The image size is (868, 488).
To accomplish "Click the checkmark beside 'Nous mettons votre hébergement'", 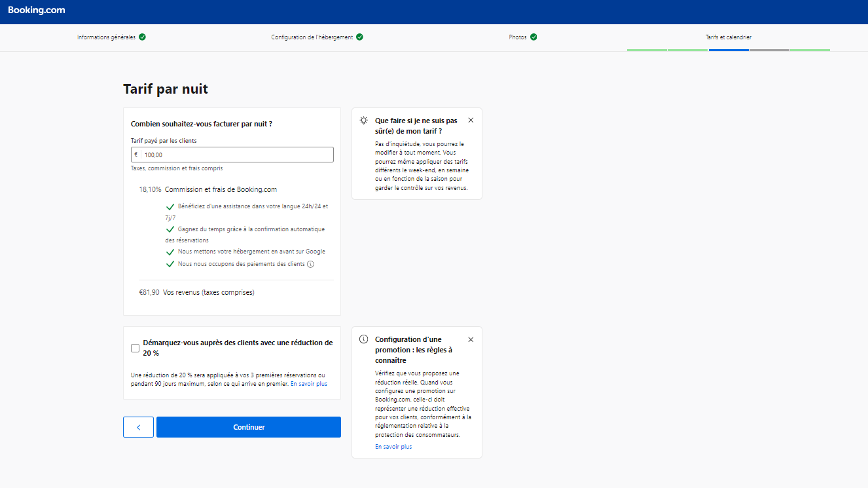I will (x=170, y=252).
